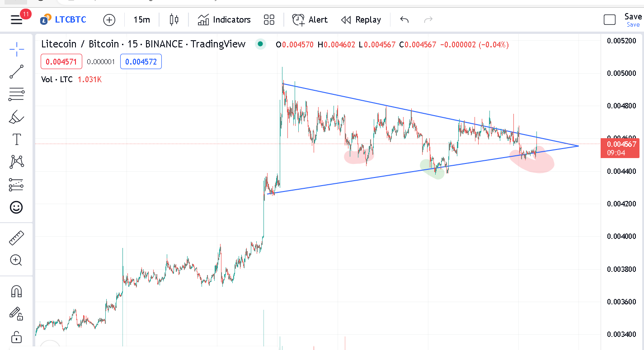Click the 0.003600 price axis label

point(621,302)
